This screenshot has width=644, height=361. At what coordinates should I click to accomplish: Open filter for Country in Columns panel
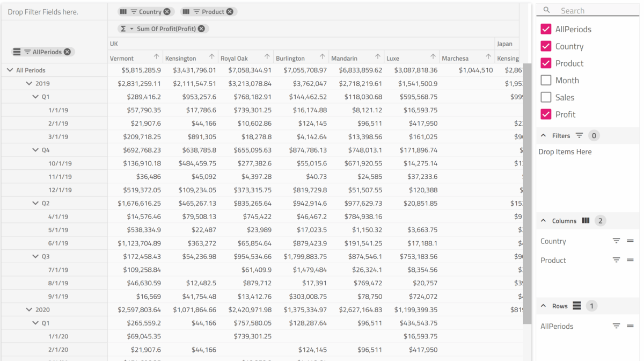(x=616, y=241)
